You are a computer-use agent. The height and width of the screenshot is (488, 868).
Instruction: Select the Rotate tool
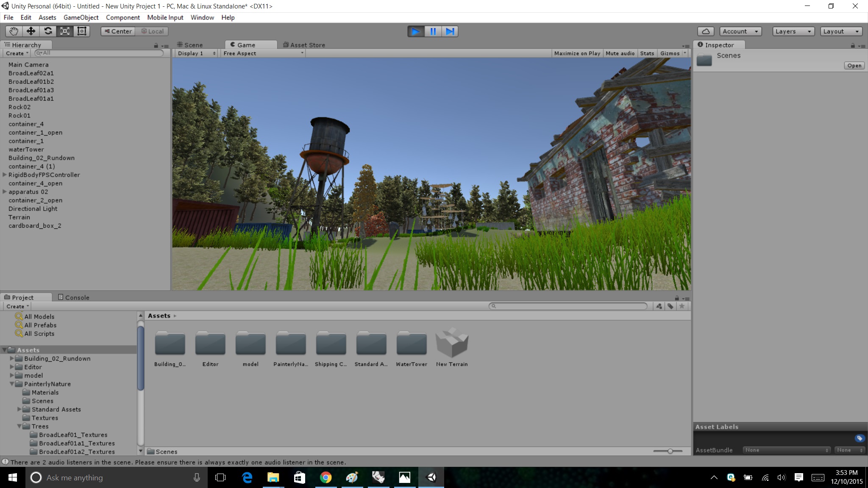(x=47, y=31)
